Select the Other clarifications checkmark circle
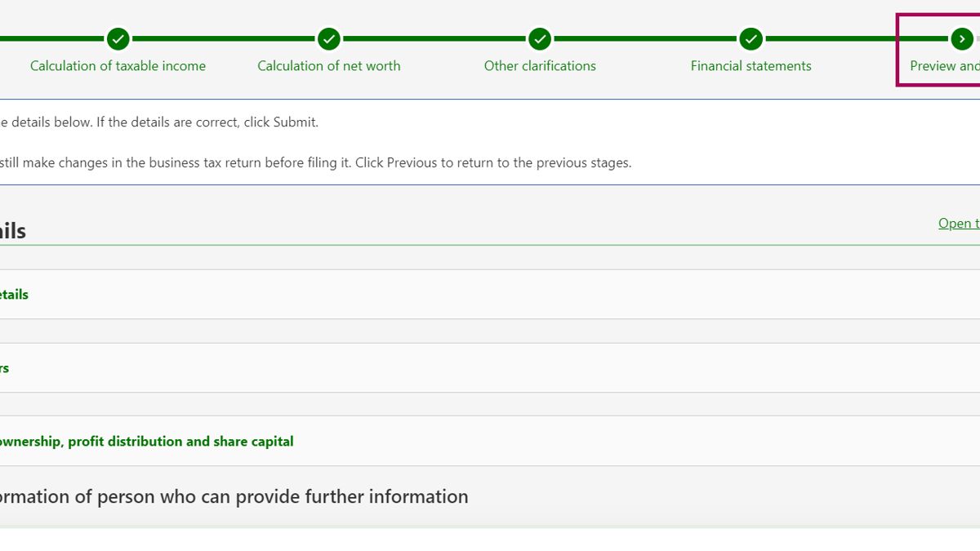The image size is (980, 551). coord(540,38)
